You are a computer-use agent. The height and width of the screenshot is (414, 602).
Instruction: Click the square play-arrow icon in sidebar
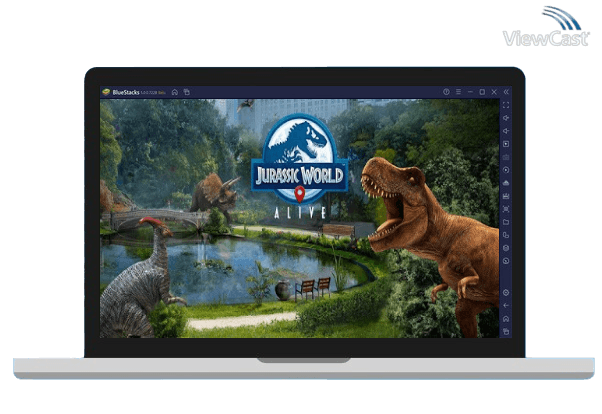[x=506, y=144]
